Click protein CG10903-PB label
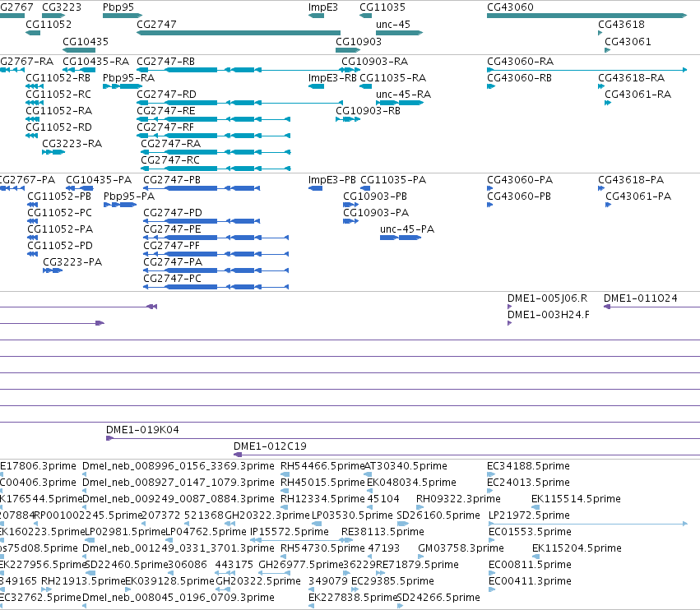 point(375,196)
